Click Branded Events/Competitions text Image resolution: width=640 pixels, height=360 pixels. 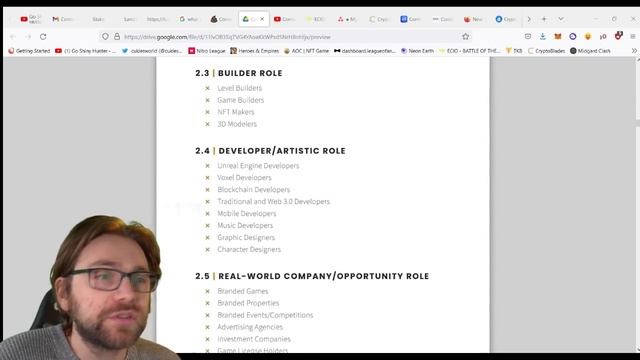coord(265,315)
